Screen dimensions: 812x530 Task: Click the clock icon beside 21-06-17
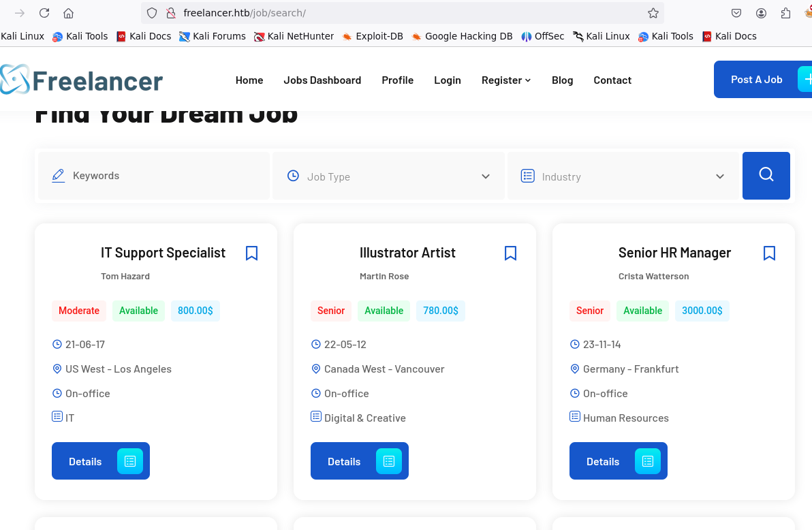(x=57, y=344)
